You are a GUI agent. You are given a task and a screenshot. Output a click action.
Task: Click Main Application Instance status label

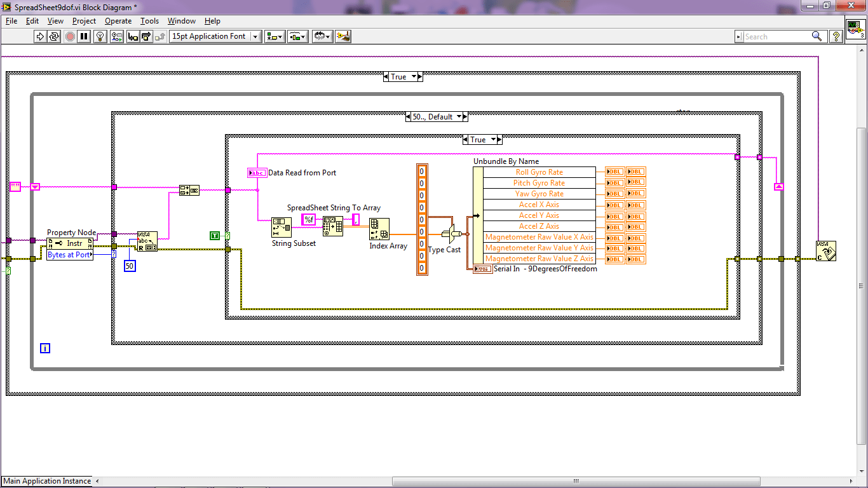point(47,481)
